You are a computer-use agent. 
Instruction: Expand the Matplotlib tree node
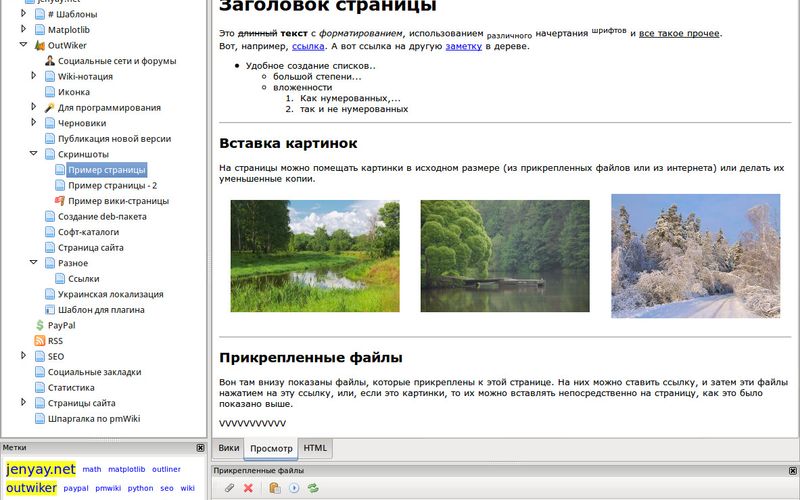(x=24, y=30)
